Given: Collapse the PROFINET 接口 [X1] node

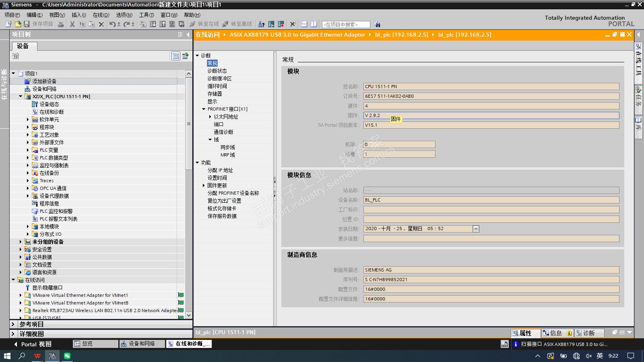Looking at the screenshot, I should (x=204, y=109).
